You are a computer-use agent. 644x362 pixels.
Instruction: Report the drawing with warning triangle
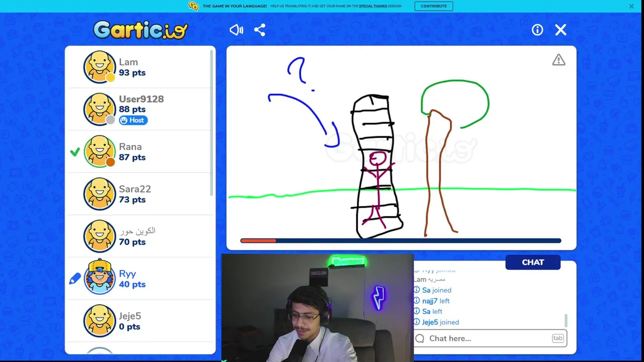click(x=558, y=60)
